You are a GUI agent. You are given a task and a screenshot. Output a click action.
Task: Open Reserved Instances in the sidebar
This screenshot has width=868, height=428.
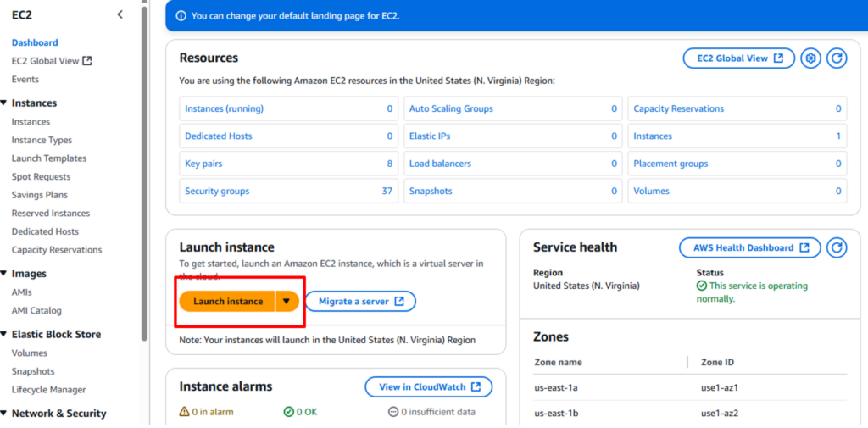[x=51, y=214]
